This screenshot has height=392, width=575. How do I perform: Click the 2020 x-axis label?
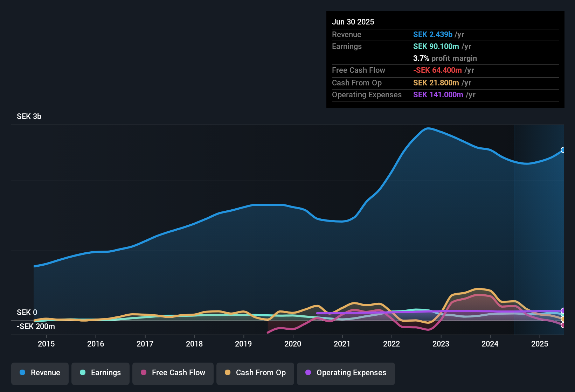pyautogui.click(x=293, y=344)
